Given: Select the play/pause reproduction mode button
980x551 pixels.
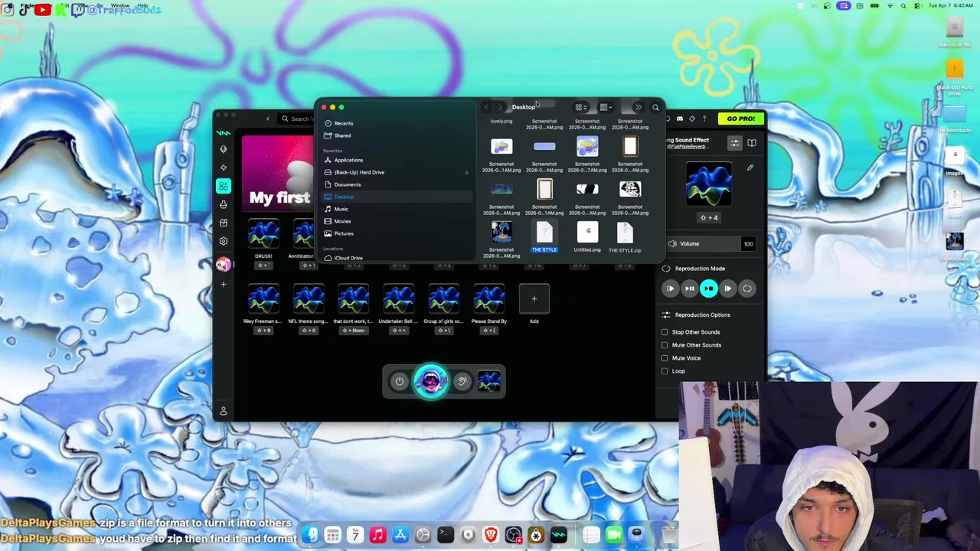Looking at the screenshot, I should pyautogui.click(x=690, y=289).
